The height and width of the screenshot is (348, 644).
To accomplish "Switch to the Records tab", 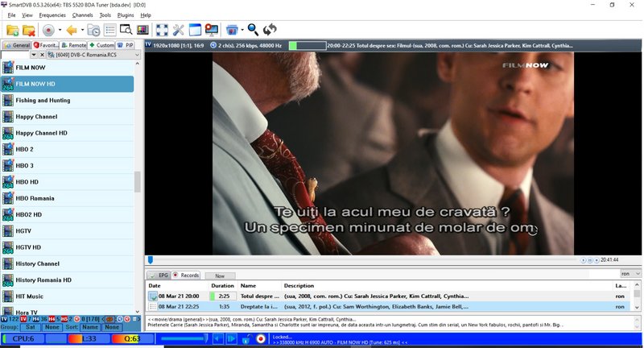I will click(x=186, y=275).
